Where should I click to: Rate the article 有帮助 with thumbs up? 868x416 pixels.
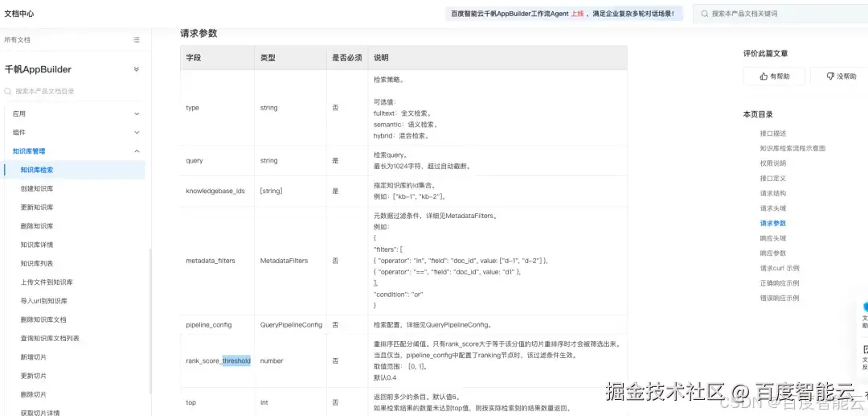(774, 76)
